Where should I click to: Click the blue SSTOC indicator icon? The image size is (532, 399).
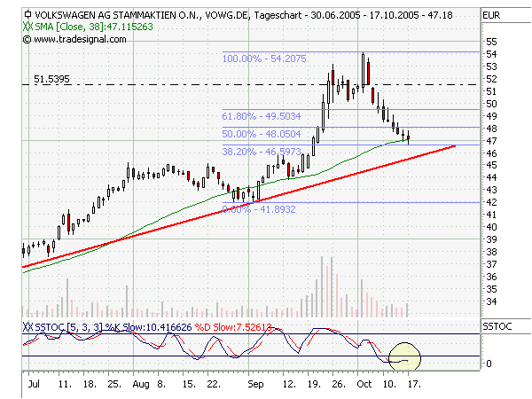point(28,327)
